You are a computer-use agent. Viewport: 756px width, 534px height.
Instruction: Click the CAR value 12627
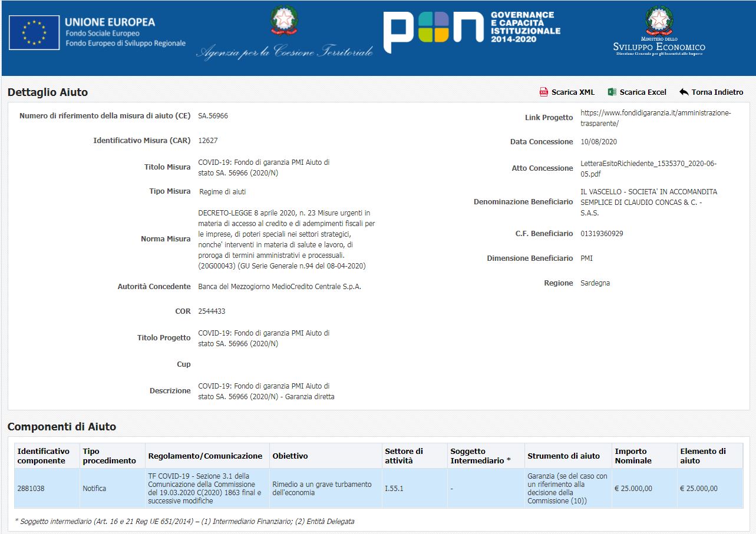(x=208, y=141)
